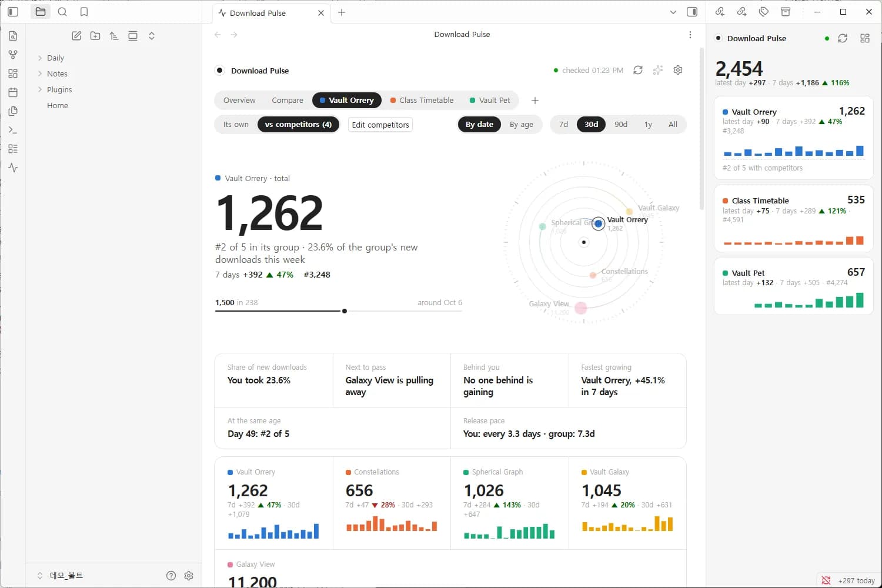This screenshot has height=588, width=882.
Task: Open the more options vertical dots menu
Action: [x=690, y=35]
